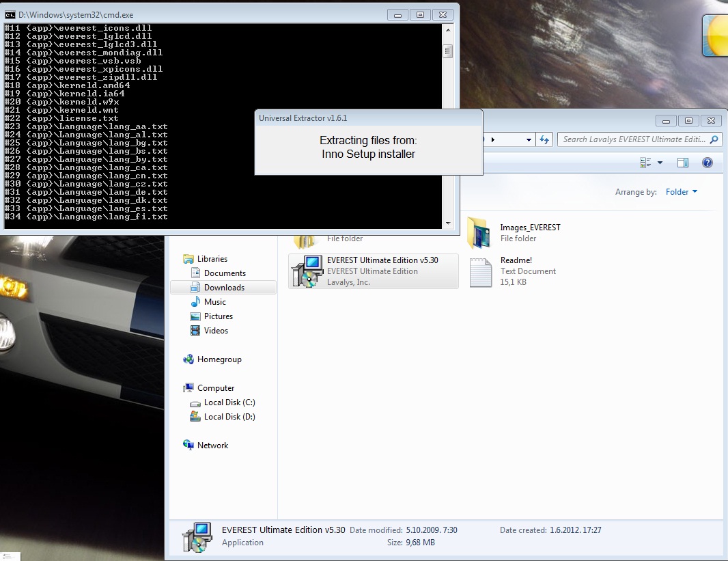This screenshot has height=561, width=728.
Task: Click cmd line '#18 {app}\kerneld.amd64'
Action: pos(68,85)
